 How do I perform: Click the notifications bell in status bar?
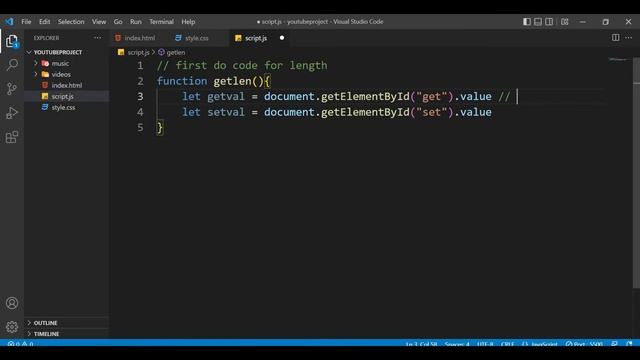pyautogui.click(x=629, y=344)
